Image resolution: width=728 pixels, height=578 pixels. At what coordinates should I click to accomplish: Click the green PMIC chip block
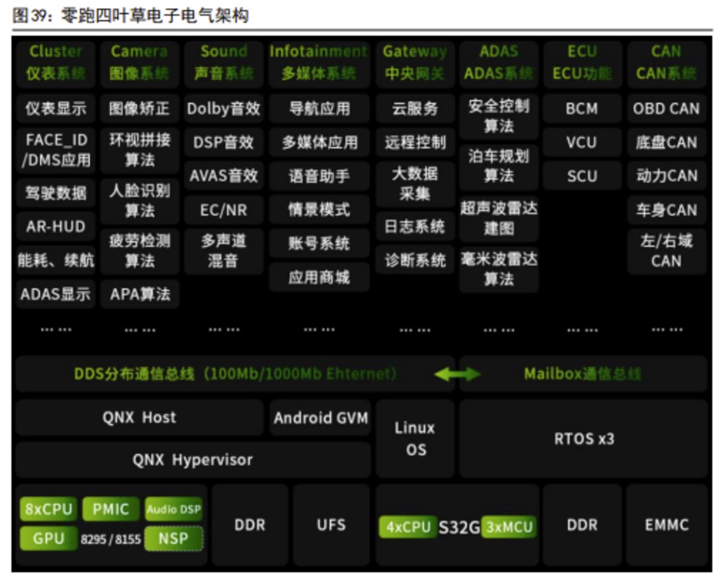tap(110, 508)
